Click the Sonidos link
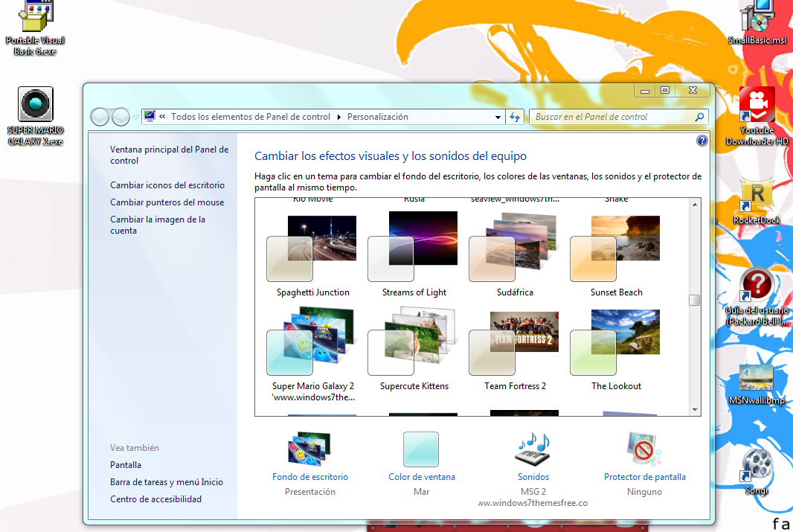The image size is (793, 532). coord(533,477)
